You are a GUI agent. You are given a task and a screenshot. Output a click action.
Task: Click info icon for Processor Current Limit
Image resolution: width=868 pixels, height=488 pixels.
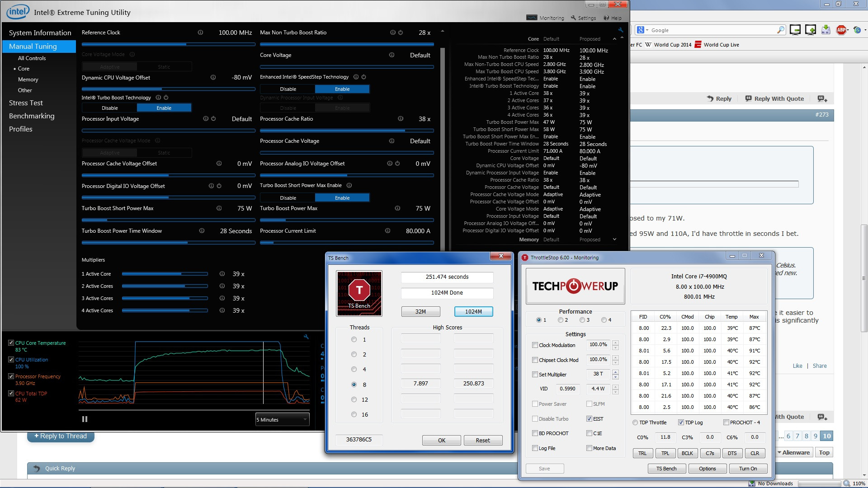[387, 231]
